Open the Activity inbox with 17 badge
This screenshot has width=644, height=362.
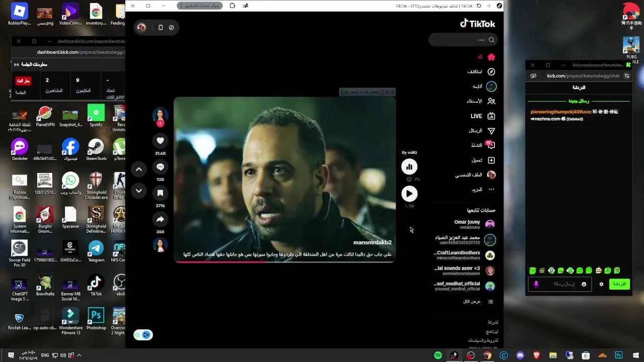click(x=491, y=145)
